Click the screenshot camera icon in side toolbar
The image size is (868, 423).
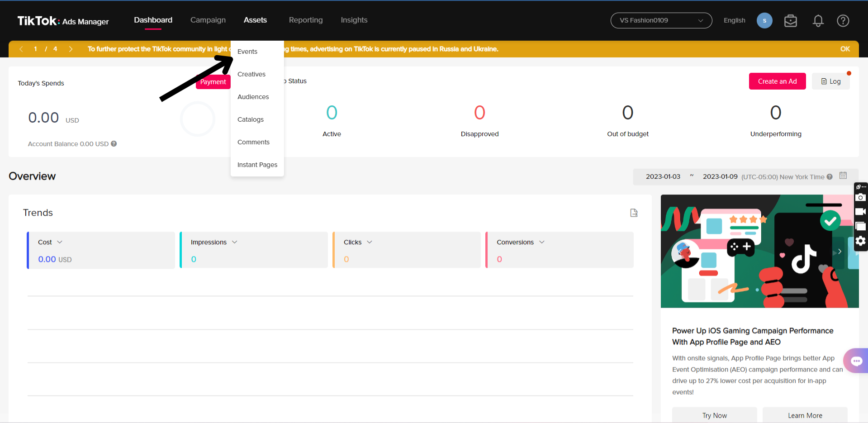[x=861, y=197]
